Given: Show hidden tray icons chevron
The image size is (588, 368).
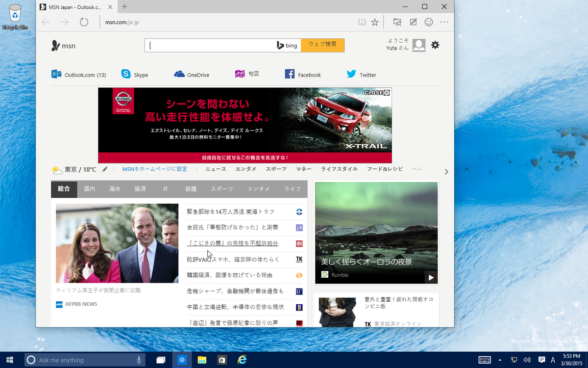Looking at the screenshot, I should (x=500, y=360).
